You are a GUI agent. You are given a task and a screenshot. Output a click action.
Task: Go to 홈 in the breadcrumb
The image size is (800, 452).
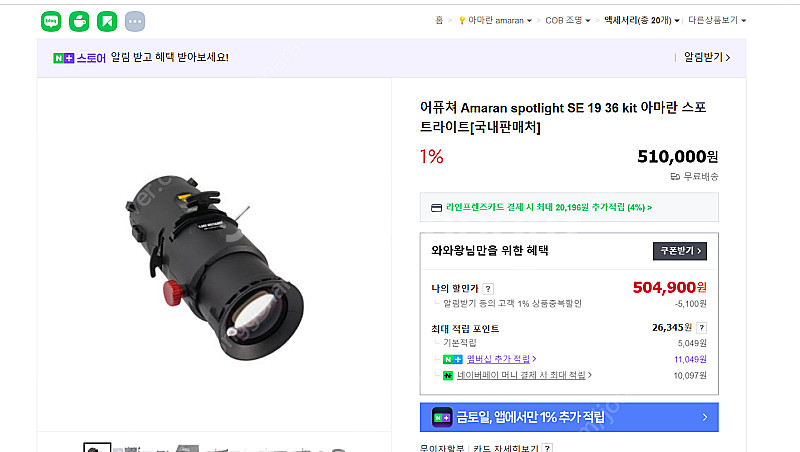pyautogui.click(x=439, y=20)
